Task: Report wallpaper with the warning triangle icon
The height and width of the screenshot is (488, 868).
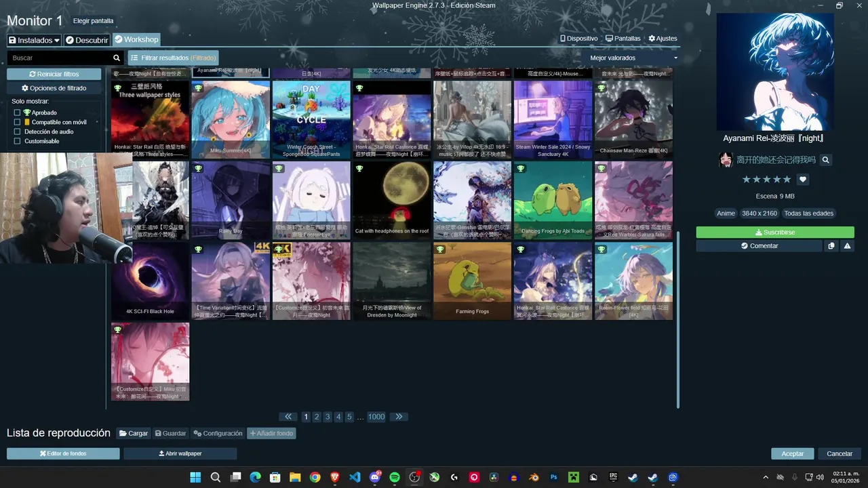Action: pos(847,246)
